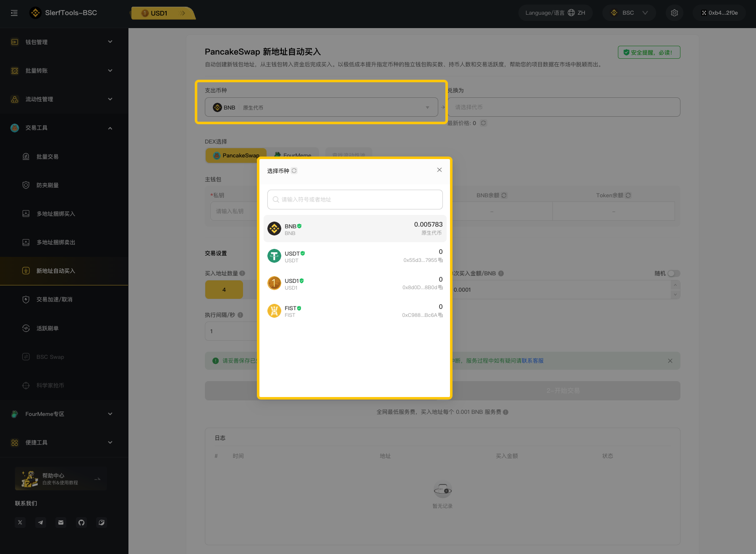756x554 pixels.
Task: Copy the FIST contract address icon
Action: pos(440,315)
